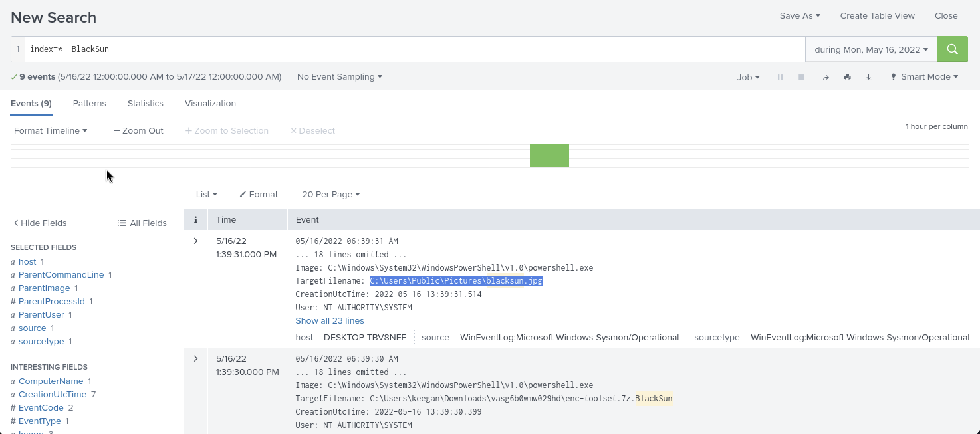Click Time column header
Screen dimensions: 980x434
click(x=226, y=219)
